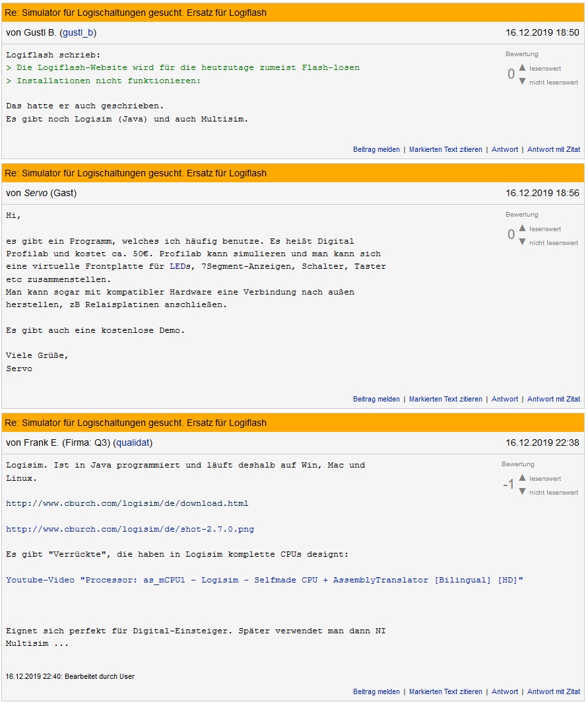Downvote Frank E.'s post with the down arrow
Viewport: 588px width, 704px height.
(x=522, y=492)
